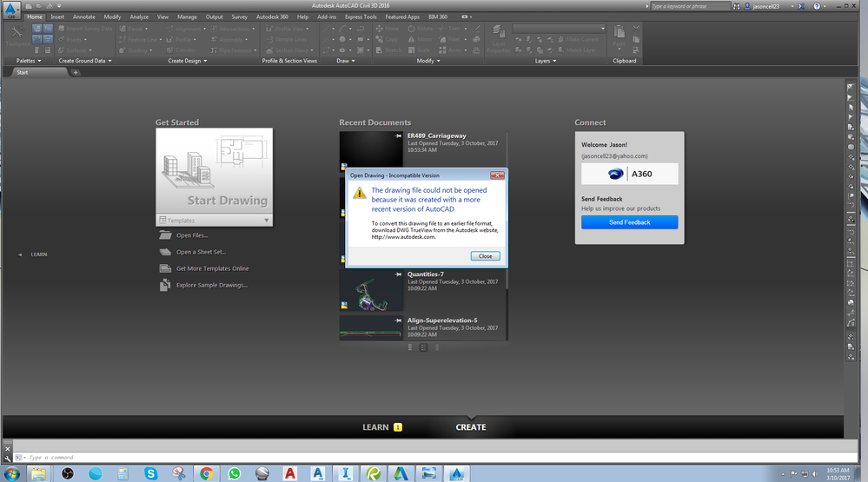This screenshot has height=482, width=868.
Task: Expand the Create Ground Data panel
Action: [x=84, y=61]
